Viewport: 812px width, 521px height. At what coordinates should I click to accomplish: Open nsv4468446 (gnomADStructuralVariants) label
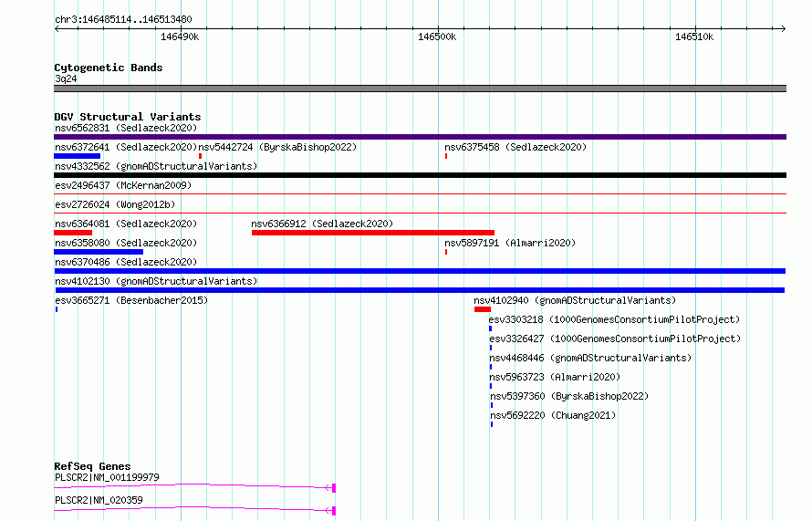pos(590,358)
